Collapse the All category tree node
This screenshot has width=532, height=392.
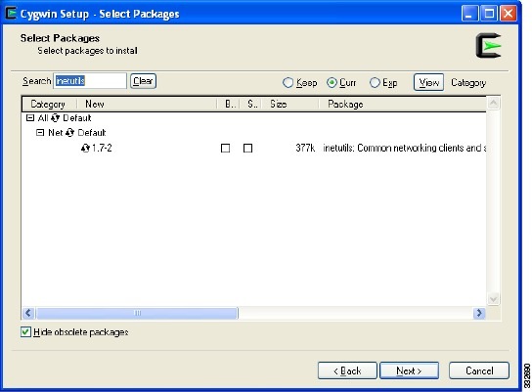(30, 118)
